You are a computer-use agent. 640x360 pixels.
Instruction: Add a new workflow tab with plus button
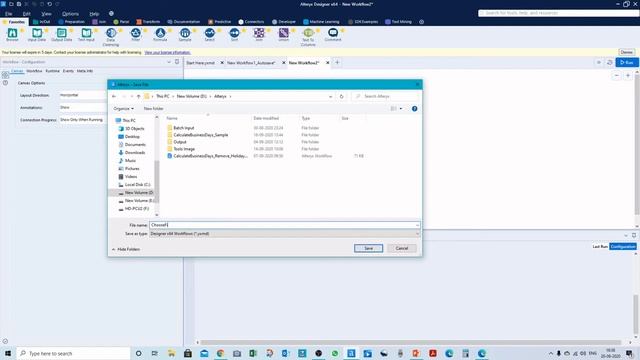pos(337,62)
